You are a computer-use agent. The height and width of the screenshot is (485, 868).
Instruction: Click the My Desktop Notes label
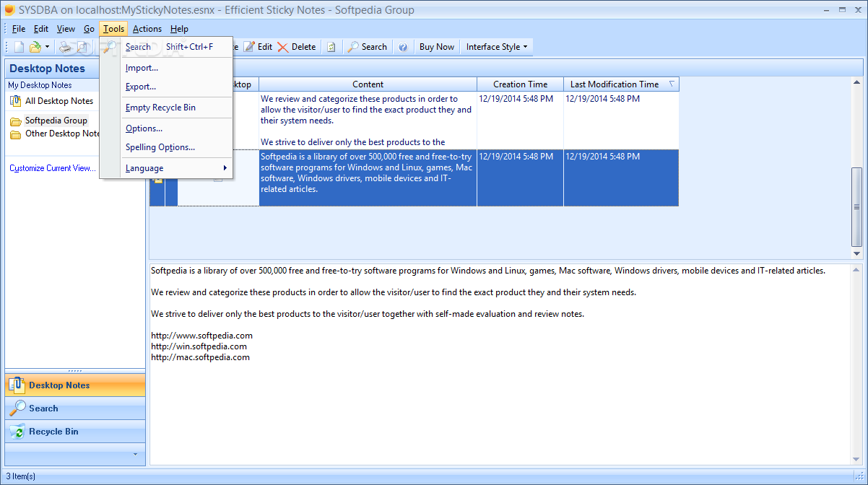click(x=40, y=85)
